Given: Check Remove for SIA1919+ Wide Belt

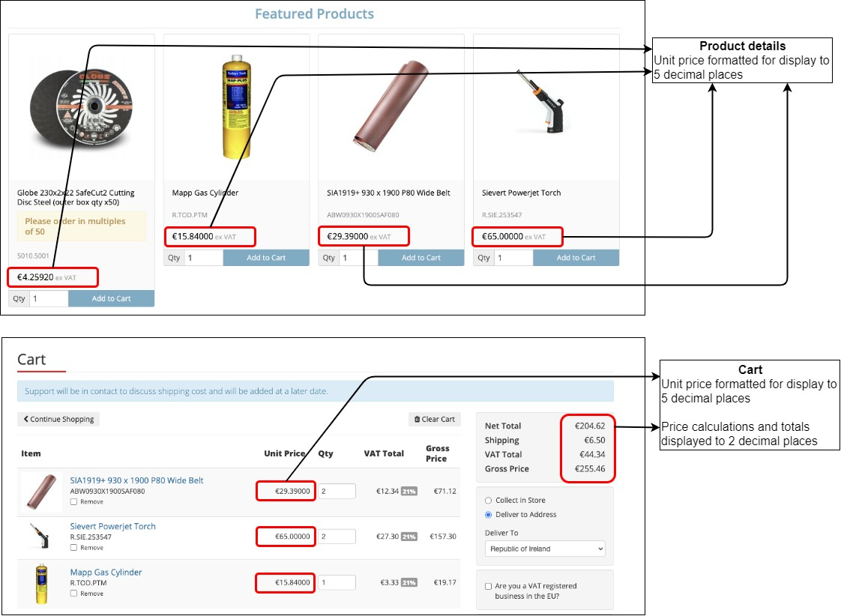Looking at the screenshot, I should pyautogui.click(x=74, y=502).
